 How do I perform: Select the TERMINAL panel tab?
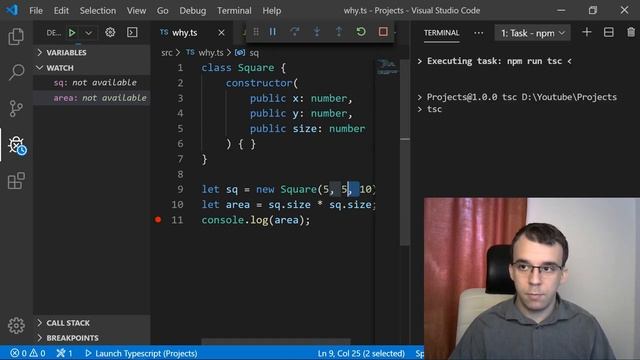441,33
